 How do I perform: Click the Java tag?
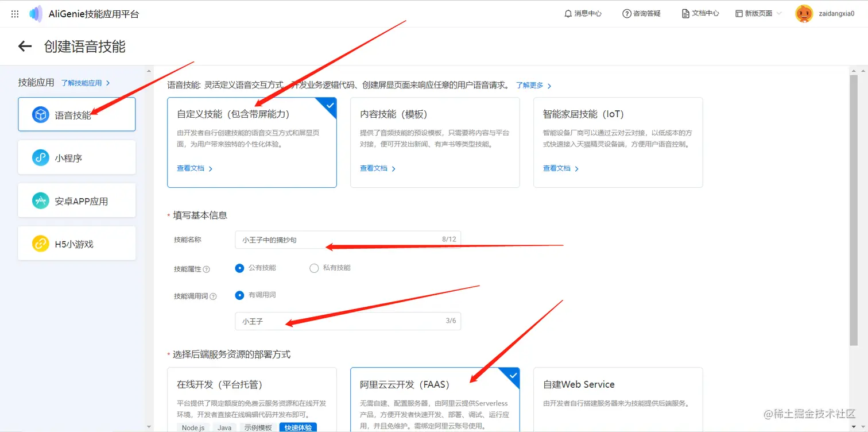click(x=224, y=428)
